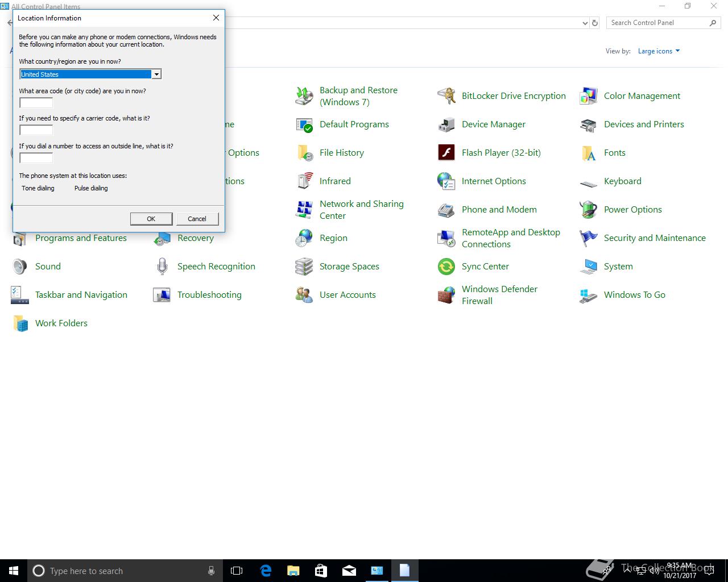Open the Backup and Restore icon
The width and height of the screenshot is (728, 582).
304,96
